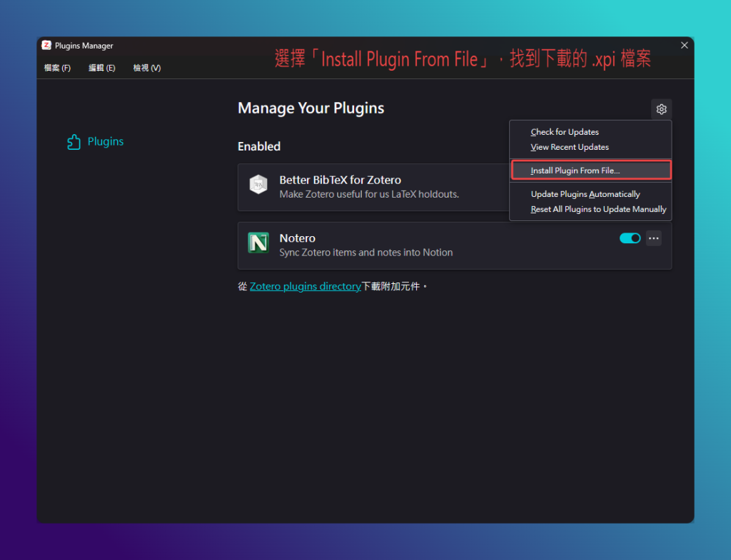Screen dimensions: 731x560
Task: Click the Better BibTeX for Zotero title
Action: click(x=340, y=180)
